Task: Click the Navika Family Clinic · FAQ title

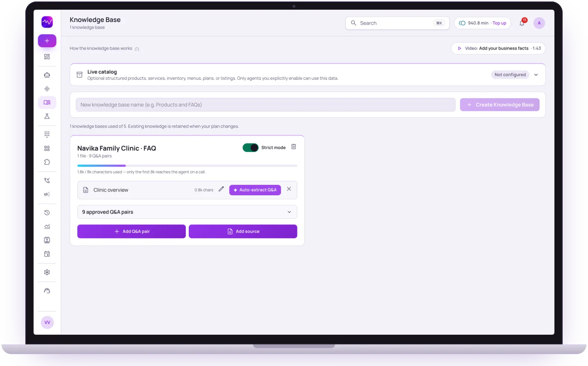Action: pyautogui.click(x=117, y=148)
